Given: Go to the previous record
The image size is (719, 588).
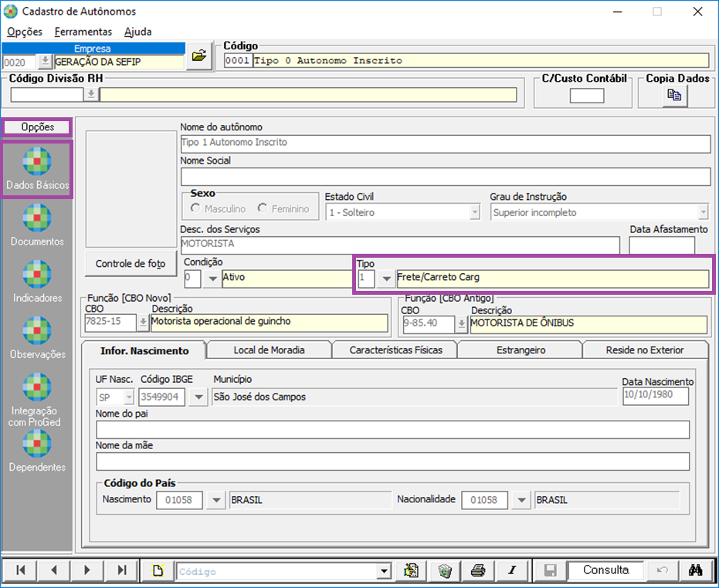Looking at the screenshot, I should [54, 570].
